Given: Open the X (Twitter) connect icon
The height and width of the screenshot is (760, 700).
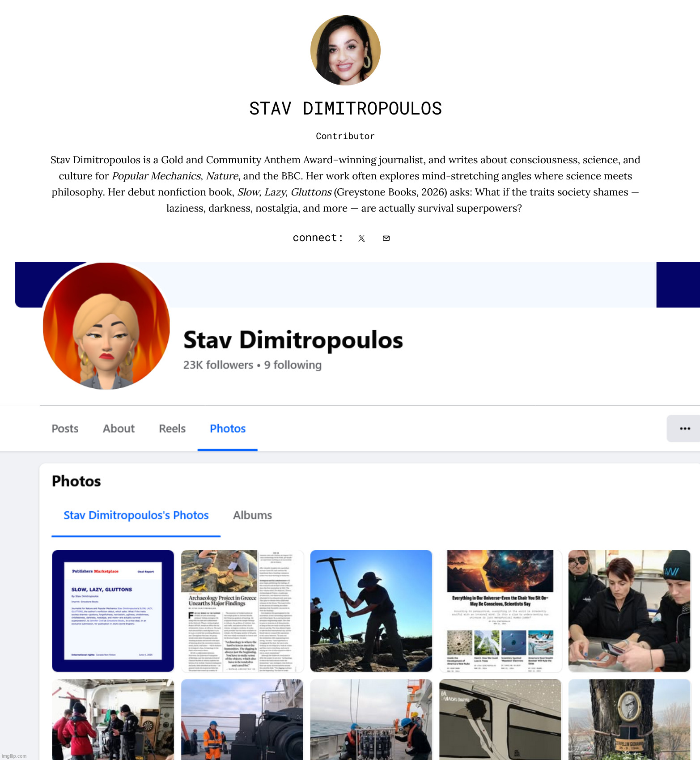Looking at the screenshot, I should 361,238.
